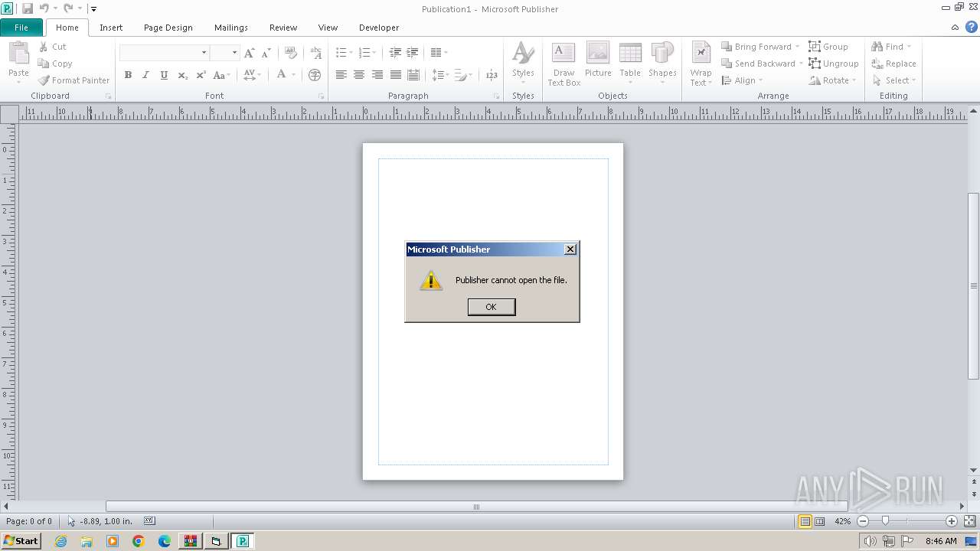The height and width of the screenshot is (551, 980).
Task: Click the Save icon in quick access toolbar
Action: click(28, 8)
